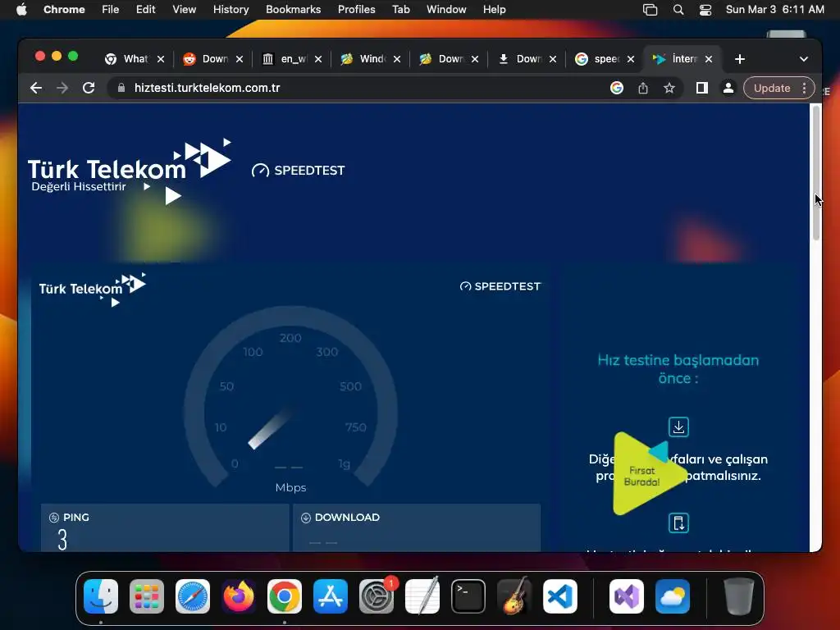The height and width of the screenshot is (630, 840).
Task: Open the Tab menu in menu bar
Action: pyautogui.click(x=400, y=9)
